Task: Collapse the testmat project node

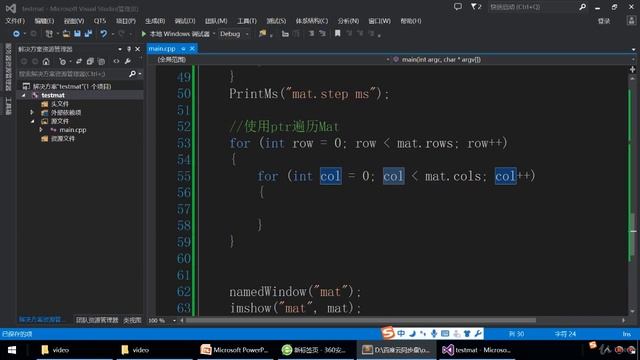Action: tap(24, 95)
